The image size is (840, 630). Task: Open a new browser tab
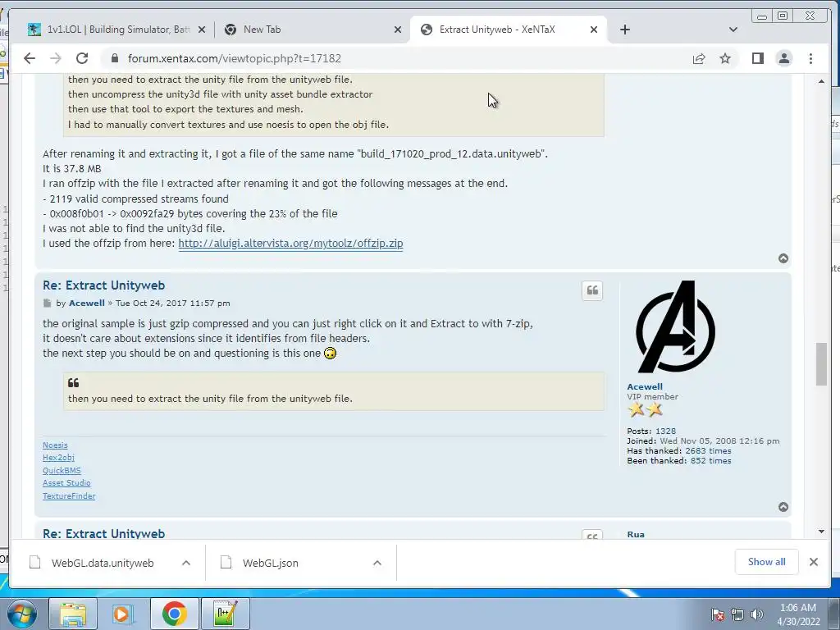coord(624,30)
